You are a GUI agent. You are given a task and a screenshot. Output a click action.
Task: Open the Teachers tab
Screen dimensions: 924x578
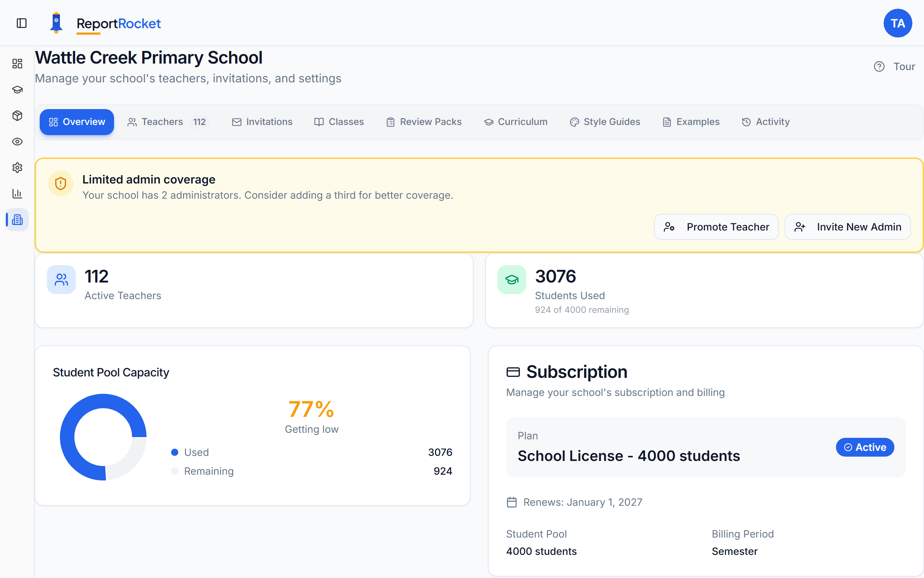[x=169, y=122]
